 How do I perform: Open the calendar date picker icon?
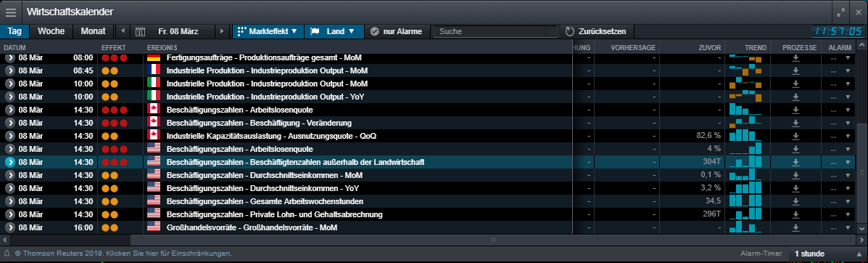(x=140, y=31)
